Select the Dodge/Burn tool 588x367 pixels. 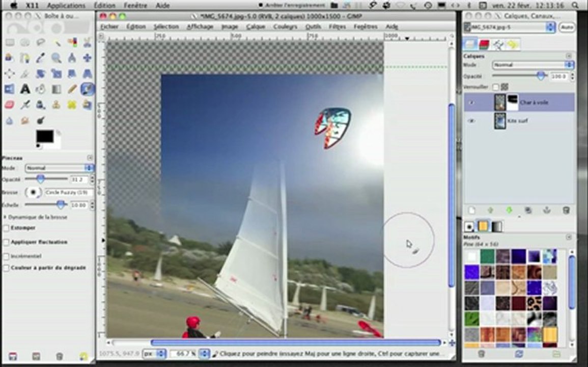[41, 120]
